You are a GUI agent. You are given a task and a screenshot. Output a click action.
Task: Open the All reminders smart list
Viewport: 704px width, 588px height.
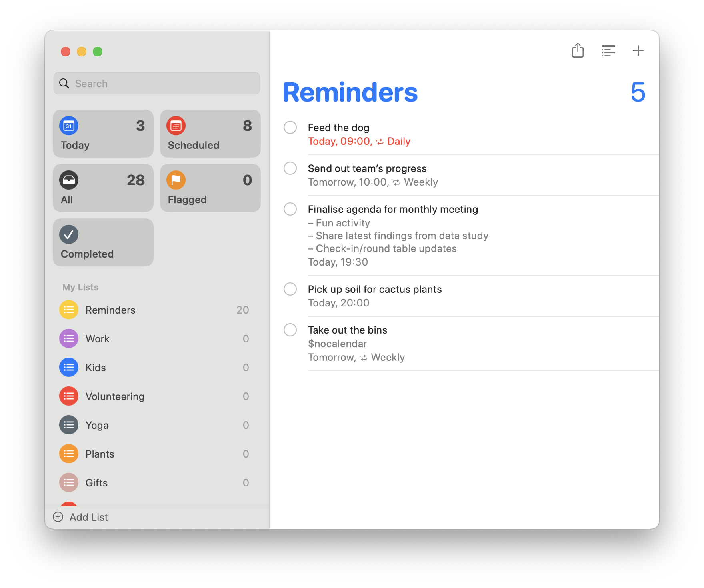click(x=103, y=188)
